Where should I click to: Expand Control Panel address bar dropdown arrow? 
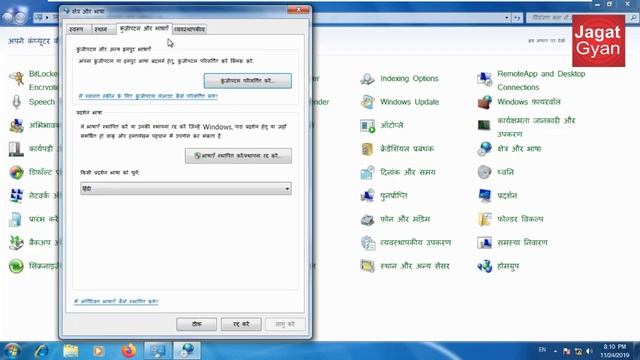(x=507, y=18)
